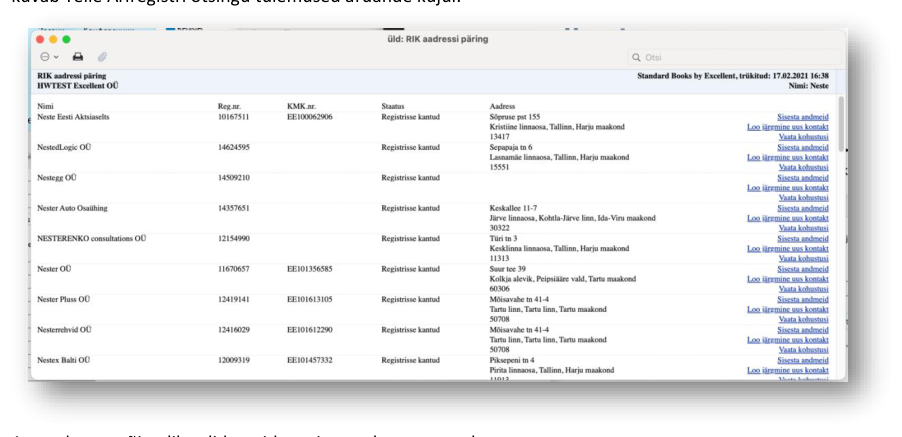Click registry number 14509210

(x=234, y=178)
